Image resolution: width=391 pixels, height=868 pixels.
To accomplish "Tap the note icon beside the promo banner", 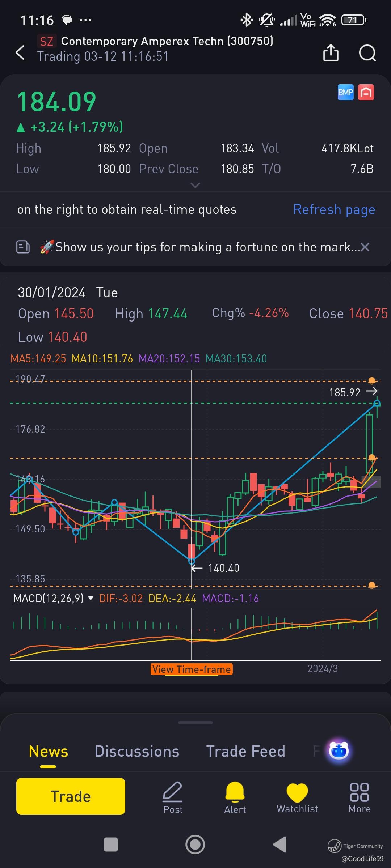I will pyautogui.click(x=23, y=247).
